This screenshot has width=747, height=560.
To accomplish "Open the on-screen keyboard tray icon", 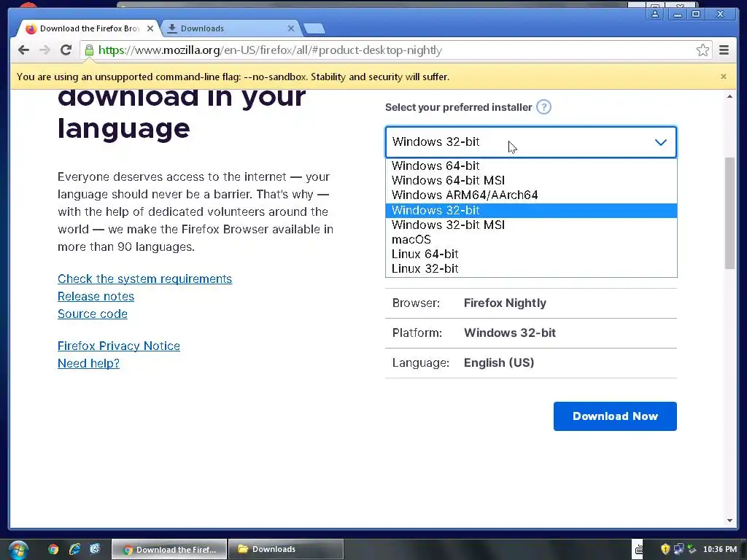I will coord(639,550).
